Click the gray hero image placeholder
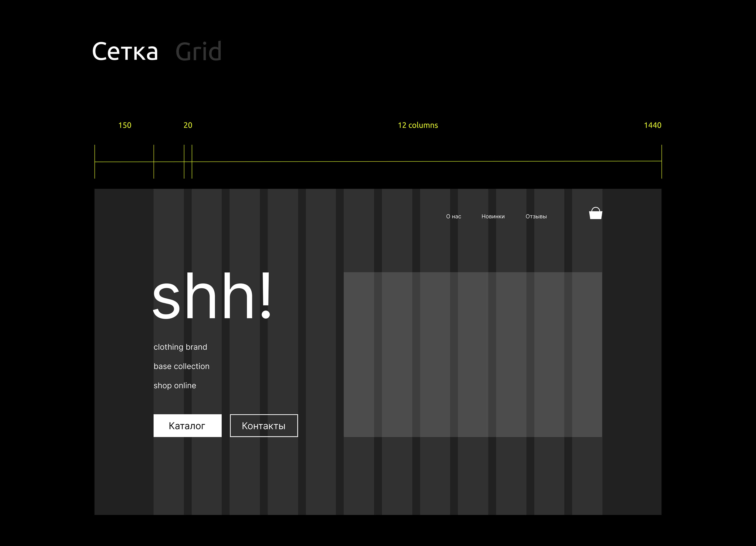This screenshot has width=756, height=546. click(x=473, y=354)
